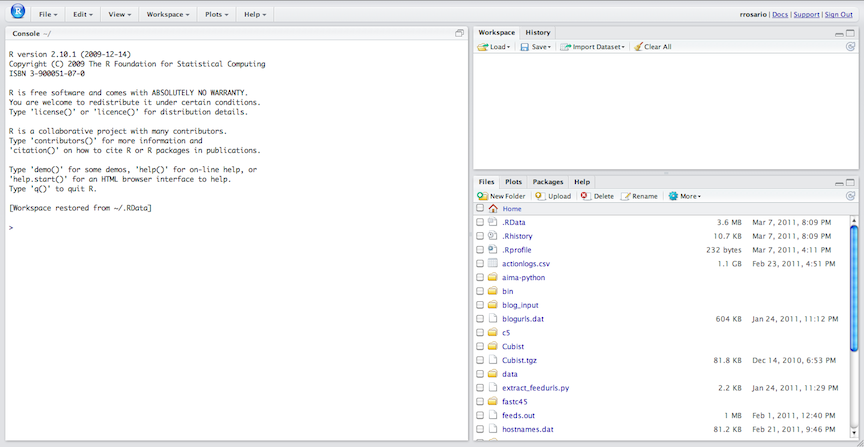This screenshot has height=447, width=864.
Task: Refresh the Workspace pane
Action: pos(850,47)
